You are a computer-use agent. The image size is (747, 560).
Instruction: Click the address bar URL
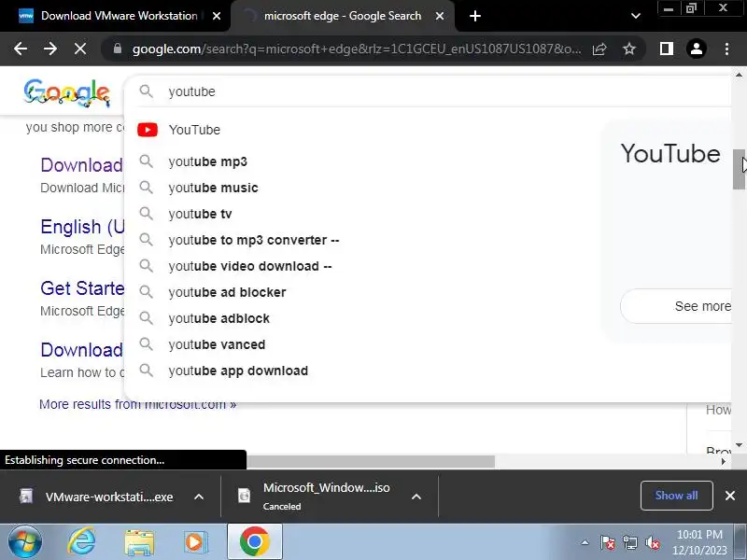click(x=357, y=49)
